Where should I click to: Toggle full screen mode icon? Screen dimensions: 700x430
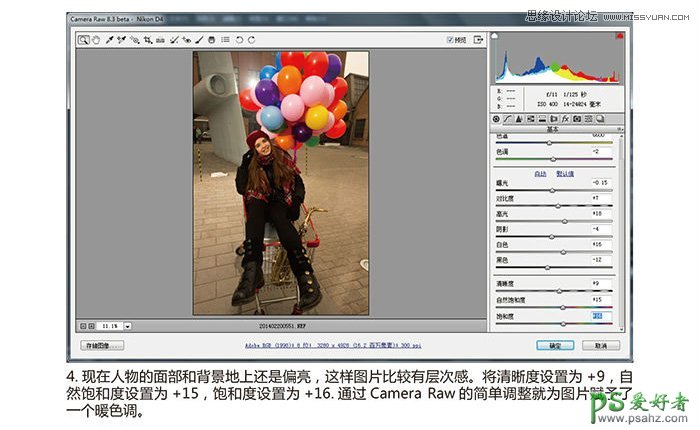(x=478, y=39)
